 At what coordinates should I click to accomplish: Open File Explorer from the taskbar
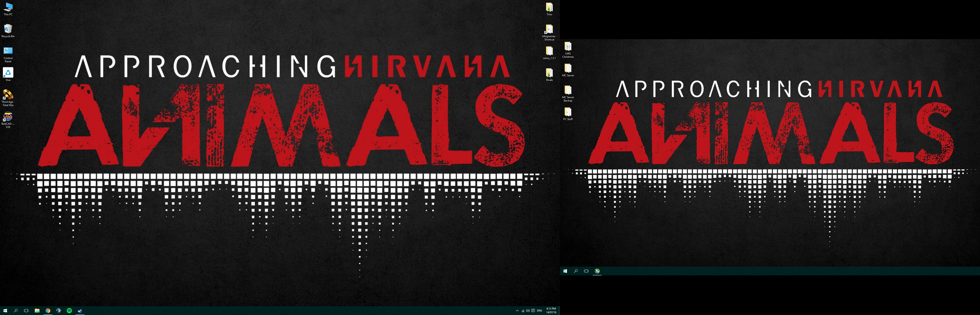pos(37,311)
